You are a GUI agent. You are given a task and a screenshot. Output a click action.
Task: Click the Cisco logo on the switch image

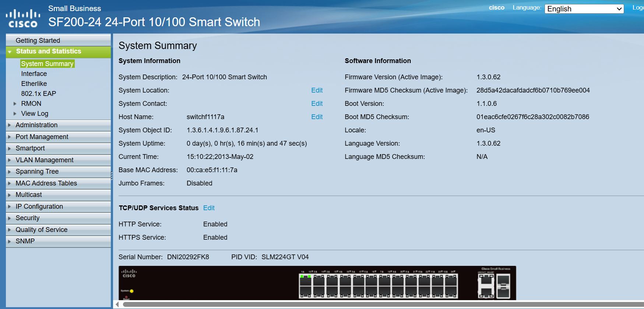(129, 274)
